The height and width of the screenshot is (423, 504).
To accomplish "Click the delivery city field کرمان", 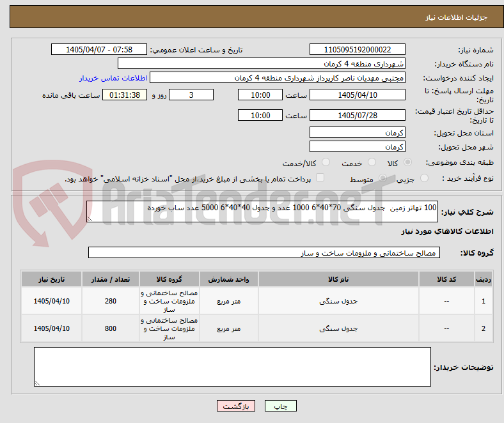I will click(x=358, y=147).
